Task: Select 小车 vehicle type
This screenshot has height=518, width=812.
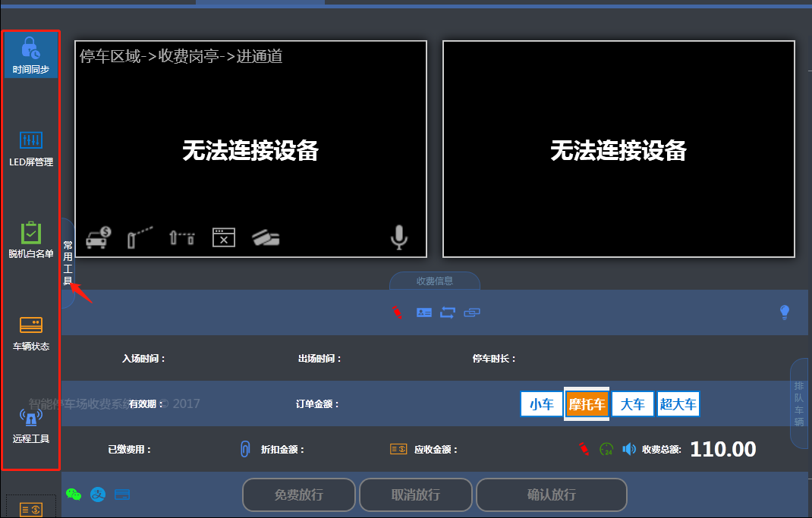Action: click(x=542, y=404)
